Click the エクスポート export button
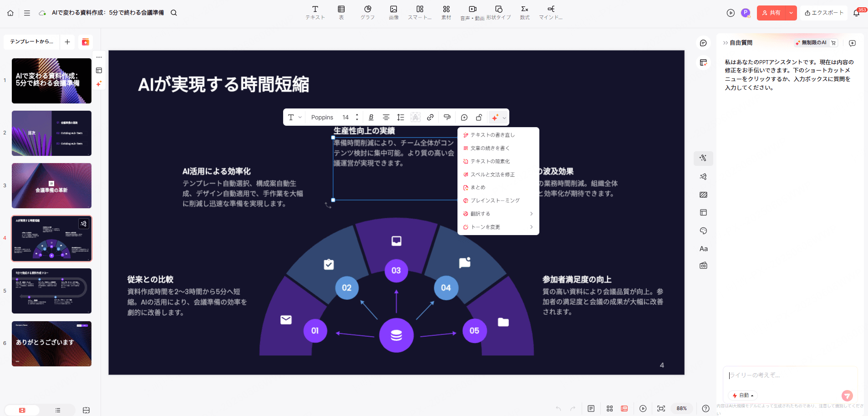 (824, 13)
